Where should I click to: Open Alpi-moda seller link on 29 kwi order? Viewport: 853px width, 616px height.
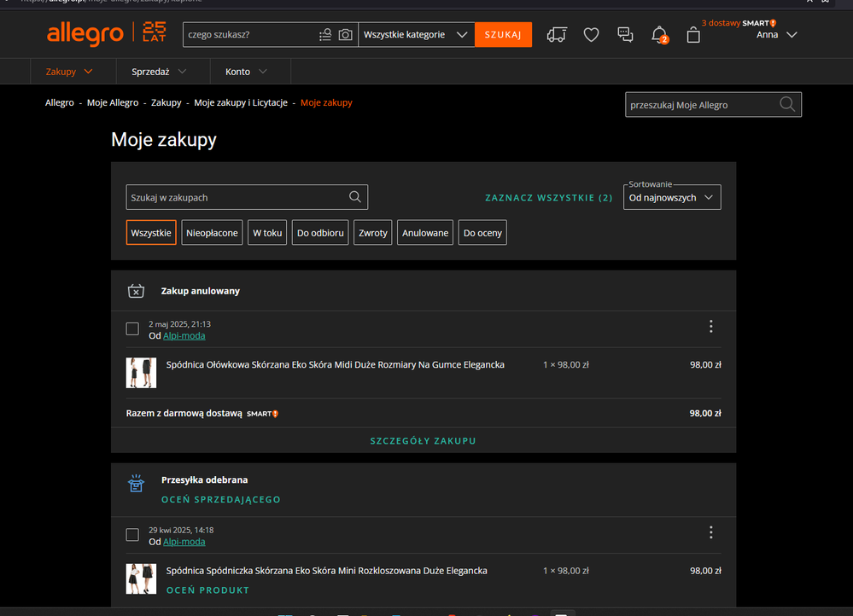(184, 542)
